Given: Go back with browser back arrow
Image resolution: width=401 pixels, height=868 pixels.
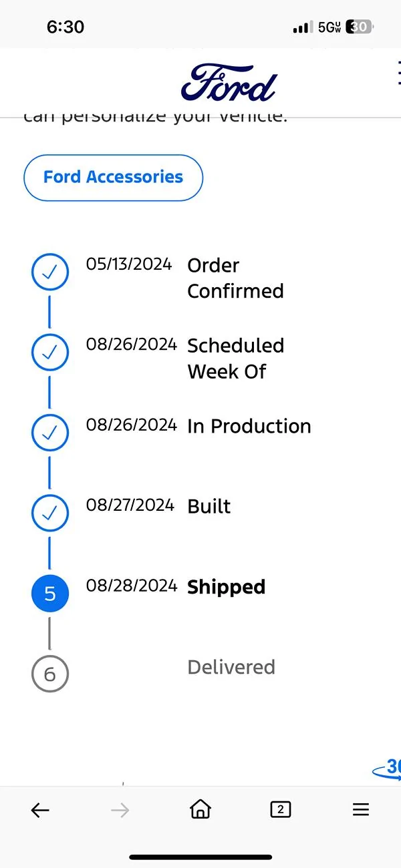Looking at the screenshot, I should click(40, 810).
